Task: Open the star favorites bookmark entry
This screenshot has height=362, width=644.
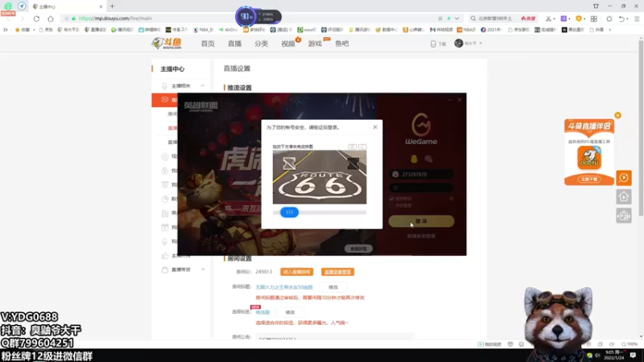Action: tap(23, 30)
